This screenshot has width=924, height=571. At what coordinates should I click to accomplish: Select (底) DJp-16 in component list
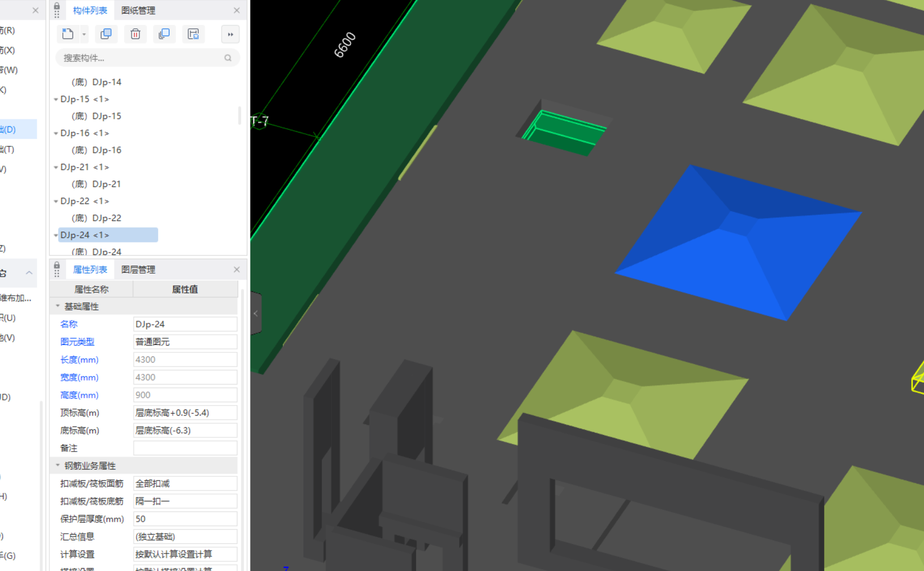pyautogui.click(x=96, y=150)
